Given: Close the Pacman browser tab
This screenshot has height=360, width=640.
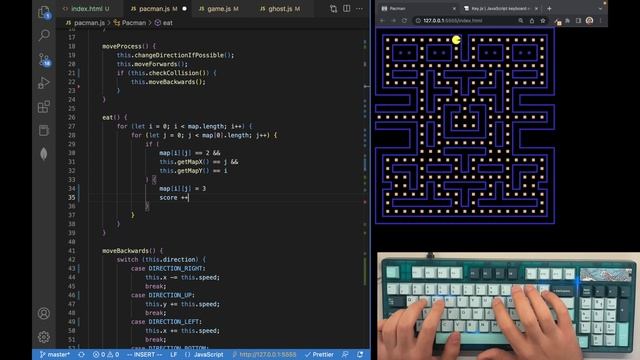Looking at the screenshot, I should coord(454,9).
